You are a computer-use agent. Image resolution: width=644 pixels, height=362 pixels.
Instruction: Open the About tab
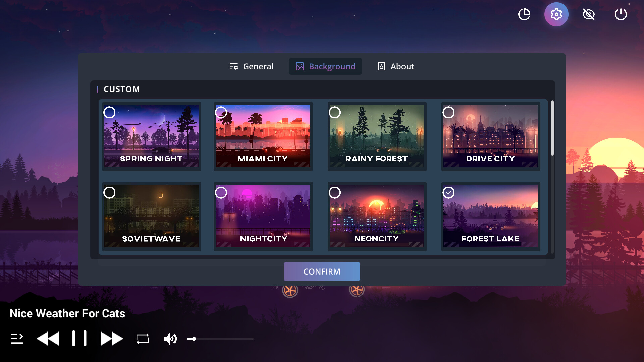pos(395,66)
